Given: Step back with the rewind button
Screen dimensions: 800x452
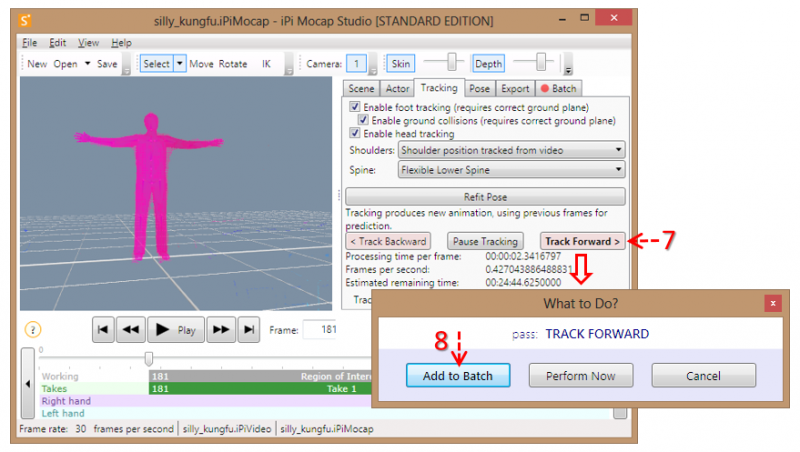Looking at the screenshot, I should 131,330.
